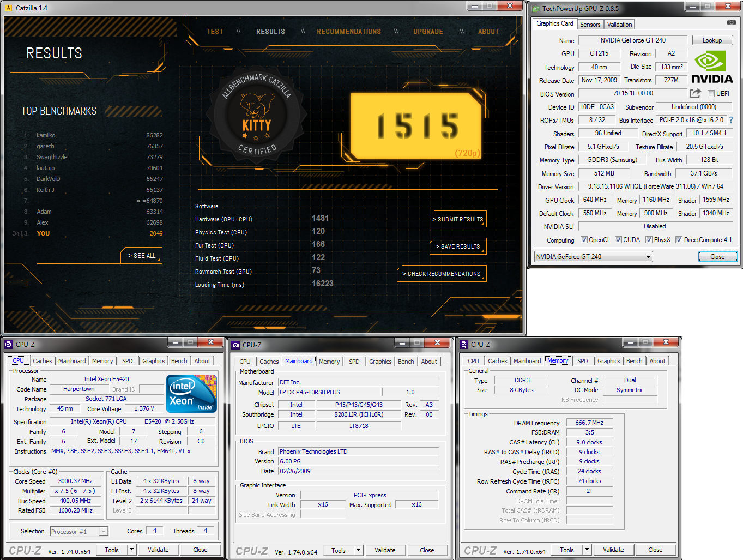Switch to the Validation tab in GPU-Z
743x560 pixels.
point(619,25)
